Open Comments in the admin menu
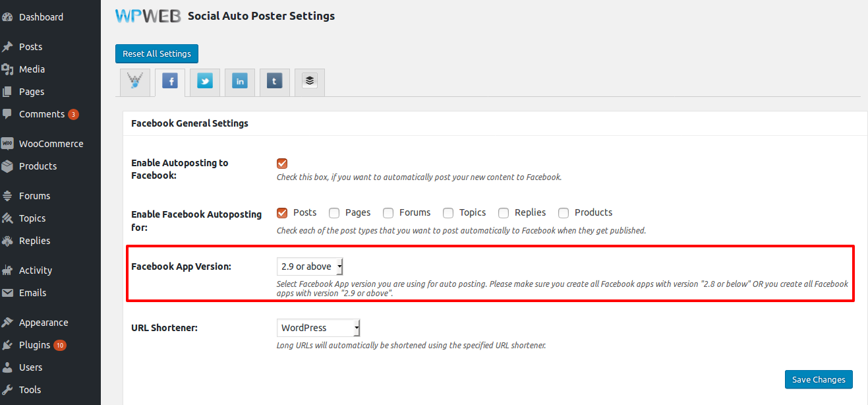This screenshot has width=868, height=405. [42, 114]
